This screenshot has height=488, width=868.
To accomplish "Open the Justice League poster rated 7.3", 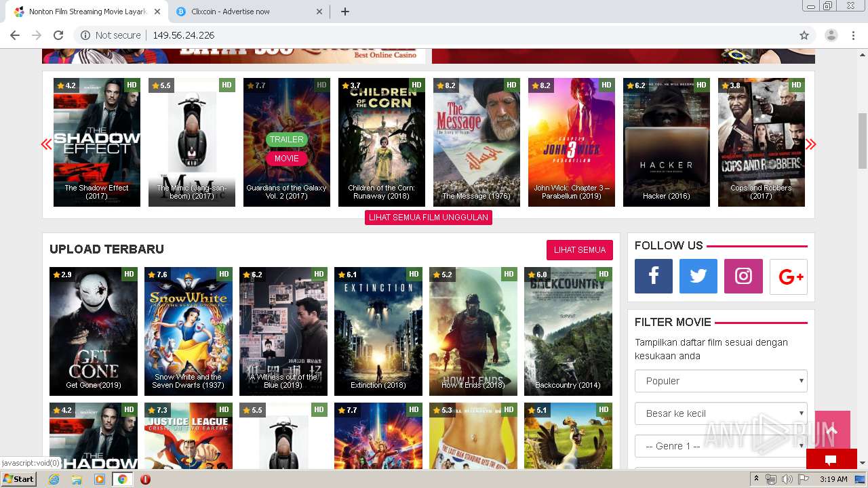I will coord(189,436).
